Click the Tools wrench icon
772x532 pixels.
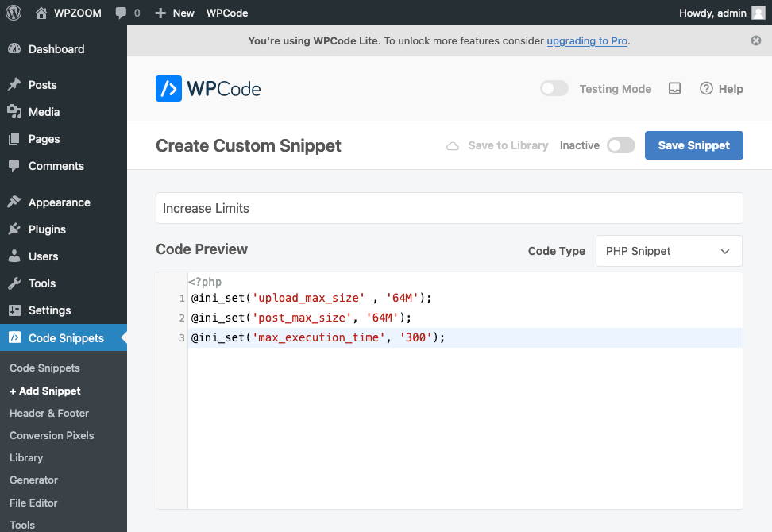click(14, 283)
